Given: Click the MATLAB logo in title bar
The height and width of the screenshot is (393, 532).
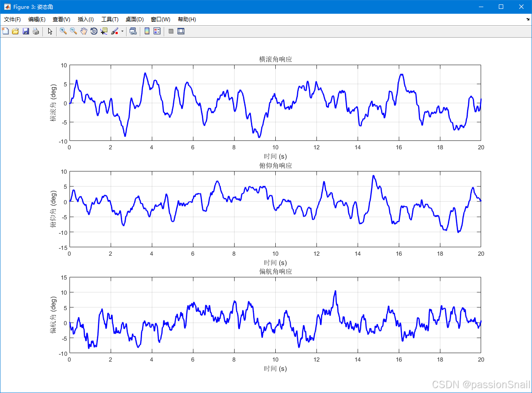Looking at the screenshot, I should coord(7,7).
